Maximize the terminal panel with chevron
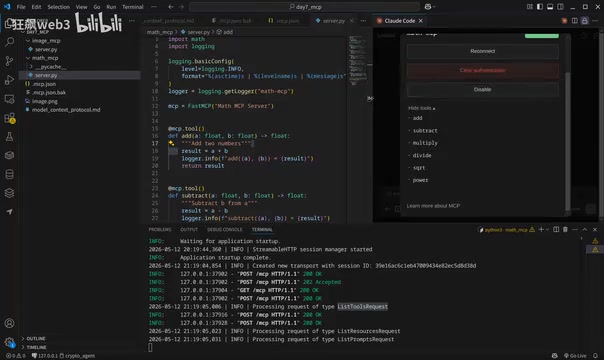This screenshot has height=360, width=604. coord(585,229)
